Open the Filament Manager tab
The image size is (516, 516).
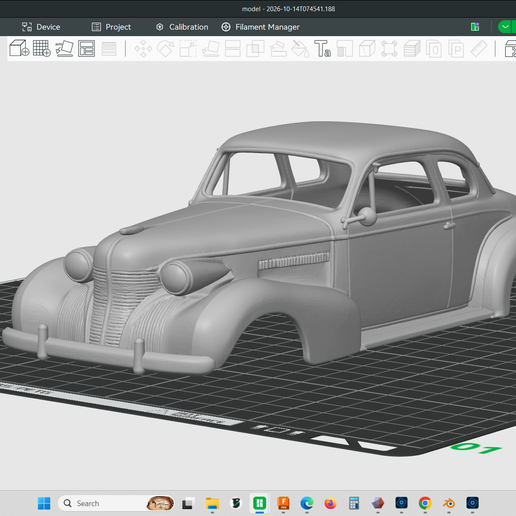click(x=260, y=27)
